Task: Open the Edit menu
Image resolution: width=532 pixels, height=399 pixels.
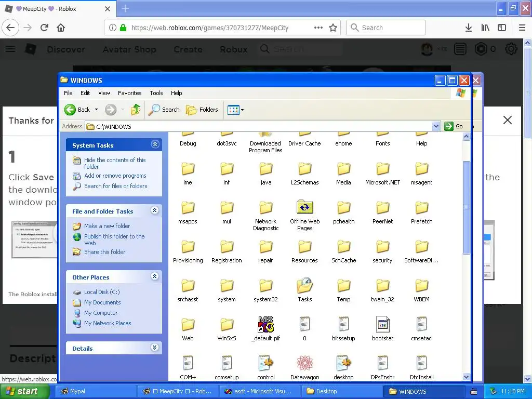Action: (x=85, y=93)
